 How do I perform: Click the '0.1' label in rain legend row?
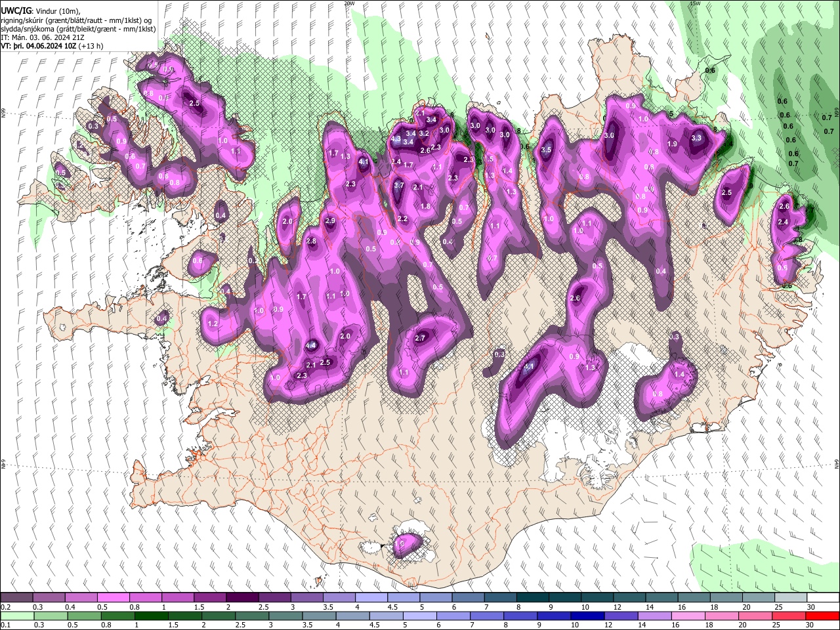coord(6,625)
